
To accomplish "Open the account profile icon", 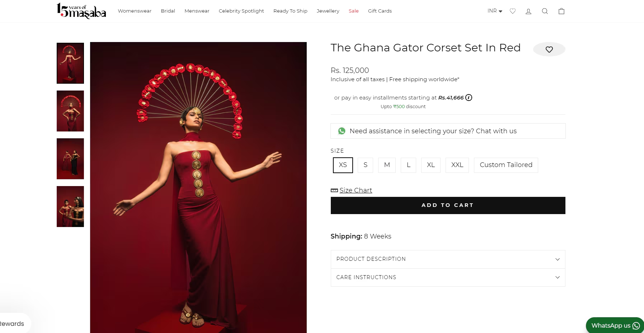I will [528, 11].
